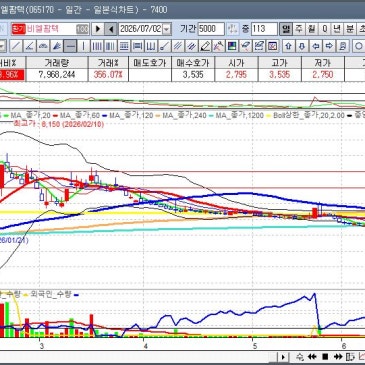This screenshot has width=365, height=365.
Task: Click the fast-forward double arrow chart control
Action: [337, 357]
